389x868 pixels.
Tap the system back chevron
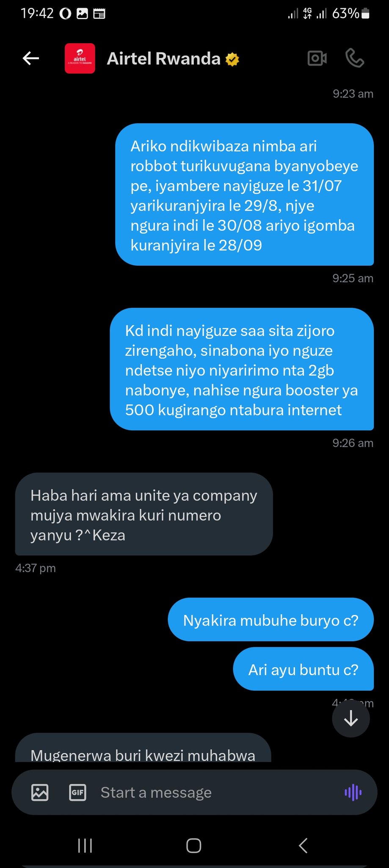click(x=303, y=846)
